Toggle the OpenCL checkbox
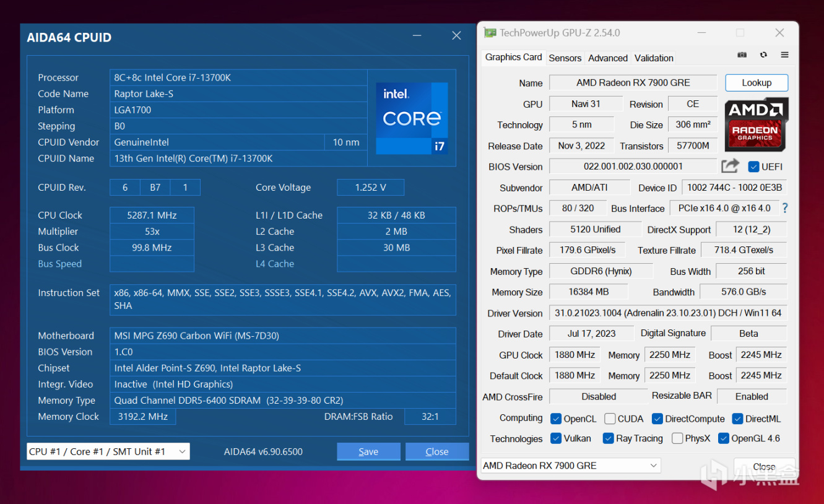Image resolution: width=824 pixels, height=504 pixels. (556, 419)
